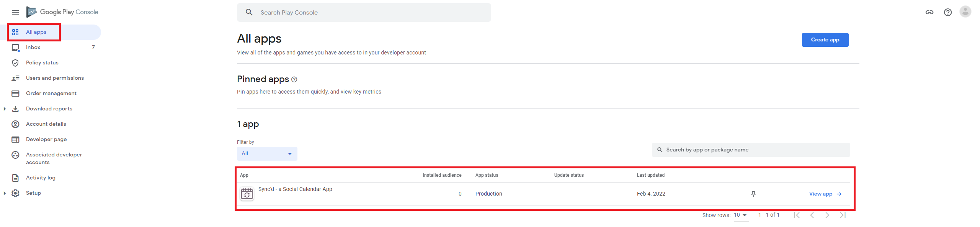Click the Last updated column header
The width and height of the screenshot is (980, 227).
(651, 175)
